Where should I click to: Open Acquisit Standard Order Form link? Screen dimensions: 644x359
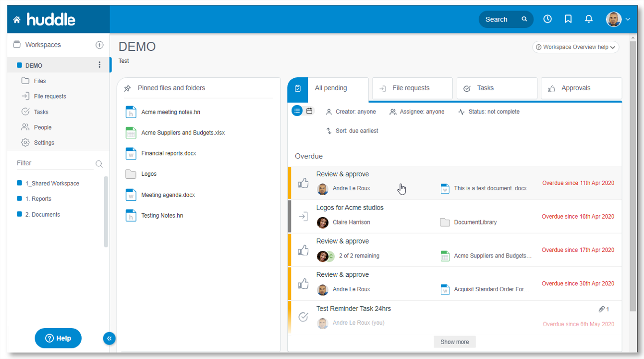[x=492, y=289]
